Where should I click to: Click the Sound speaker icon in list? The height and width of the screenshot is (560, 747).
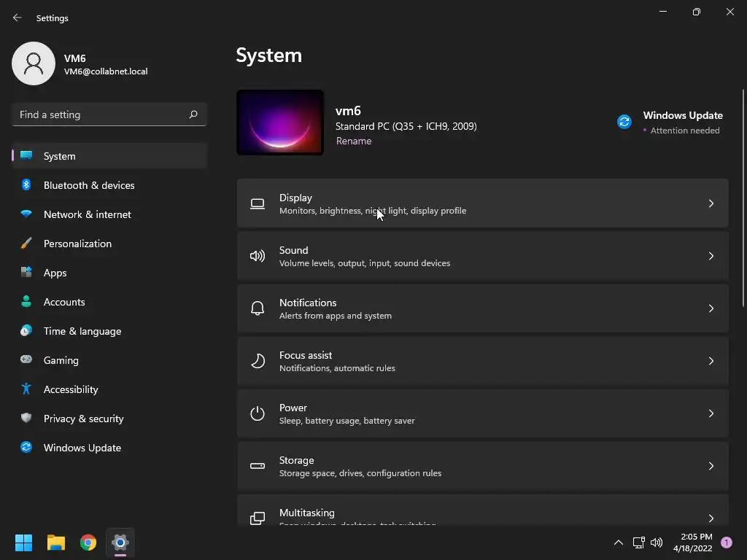[x=258, y=256]
